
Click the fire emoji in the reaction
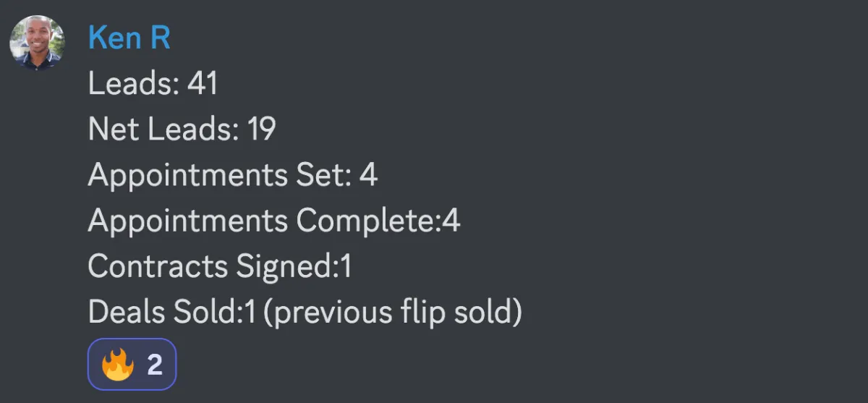117,365
